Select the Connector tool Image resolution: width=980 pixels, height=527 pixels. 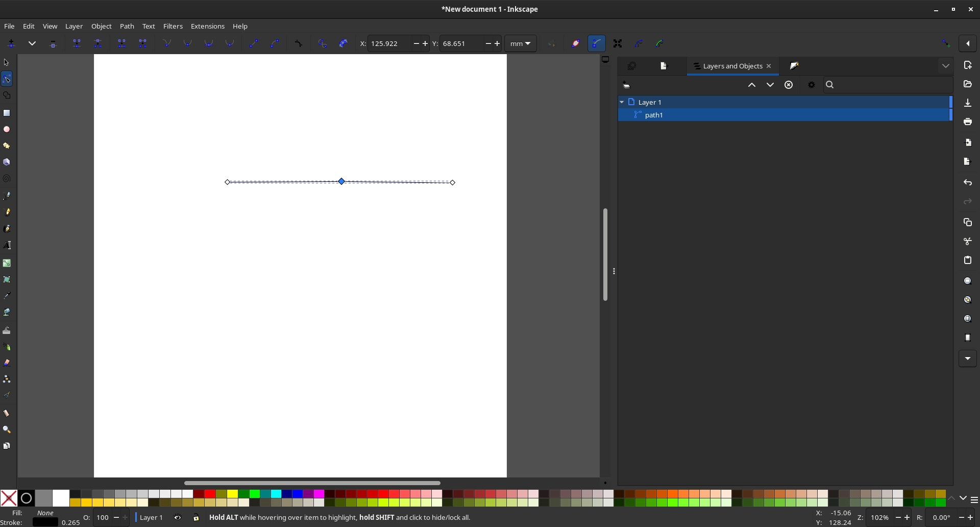[7, 379]
